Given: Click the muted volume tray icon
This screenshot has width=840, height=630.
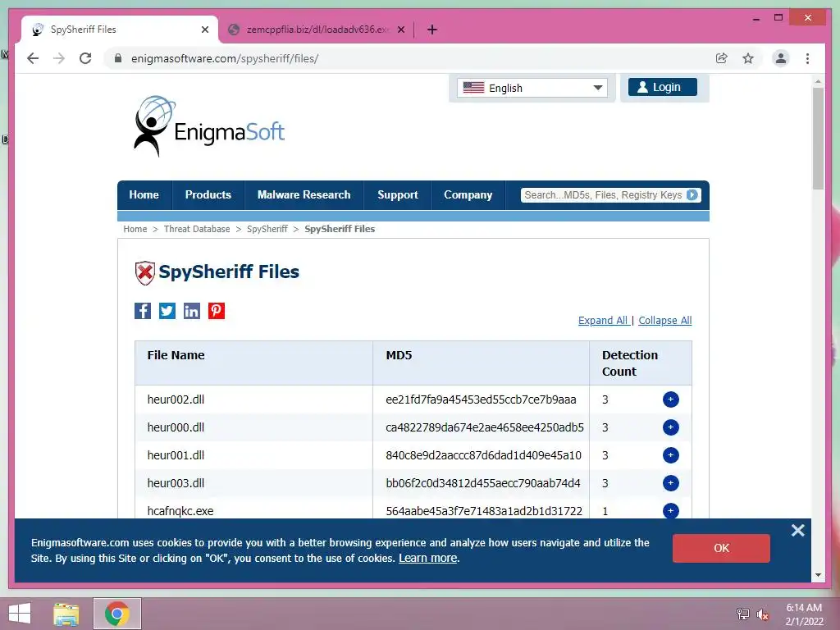Looking at the screenshot, I should 763,614.
